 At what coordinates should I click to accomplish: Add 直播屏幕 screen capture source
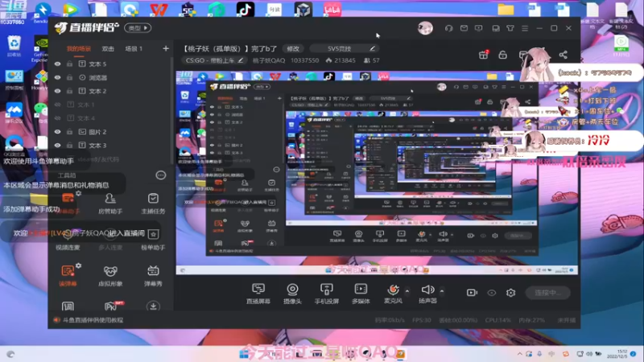click(x=258, y=293)
